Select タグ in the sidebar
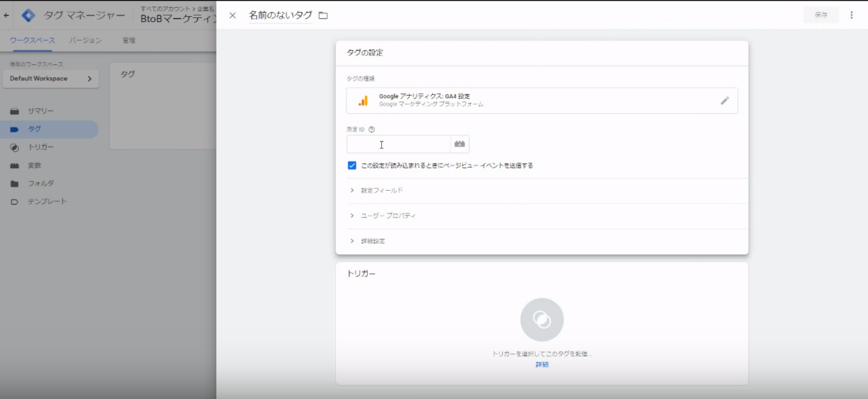The image size is (868, 399). [x=49, y=129]
